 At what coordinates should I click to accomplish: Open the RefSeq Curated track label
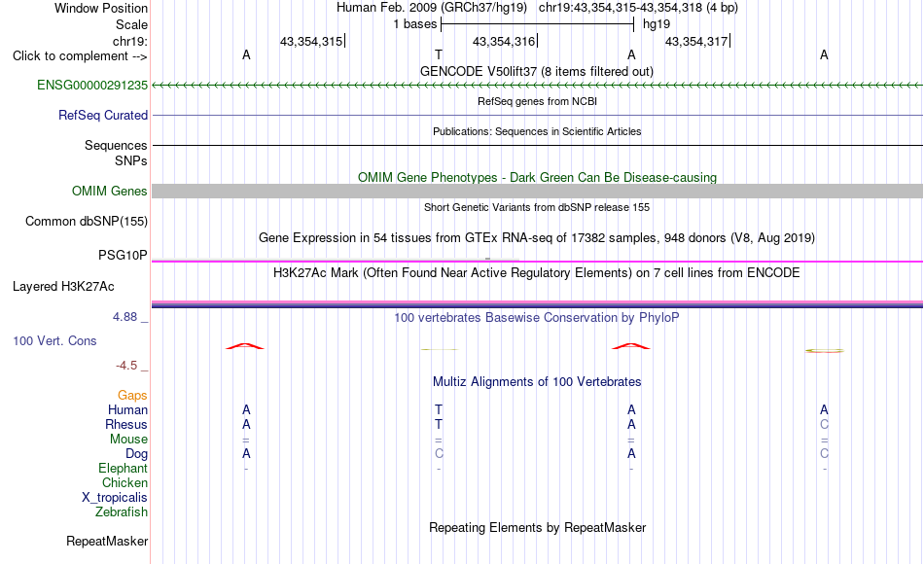click(x=102, y=116)
